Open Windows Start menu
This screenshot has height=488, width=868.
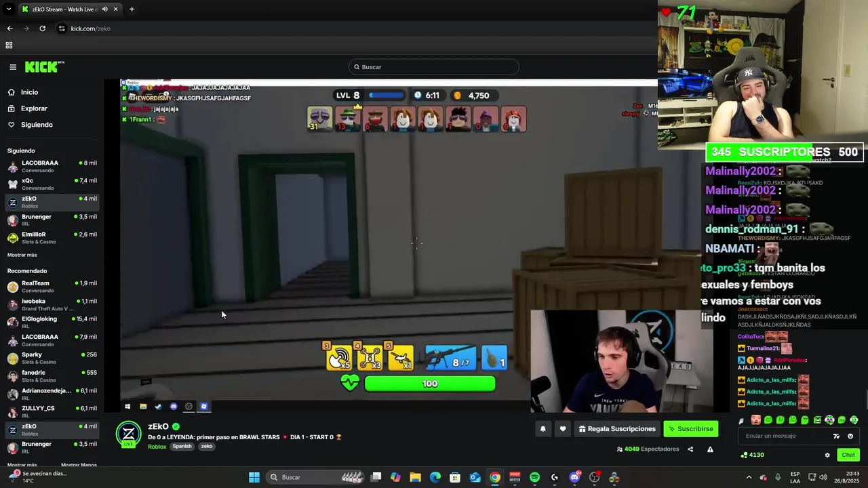[x=254, y=477]
